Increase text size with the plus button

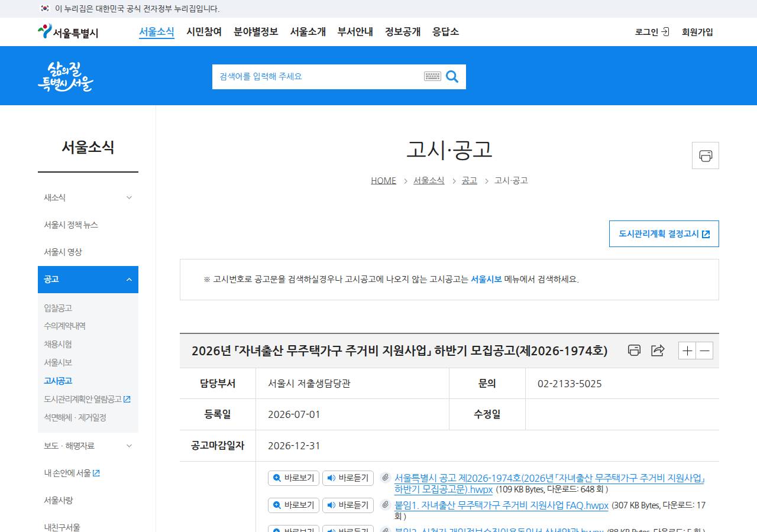pos(687,351)
